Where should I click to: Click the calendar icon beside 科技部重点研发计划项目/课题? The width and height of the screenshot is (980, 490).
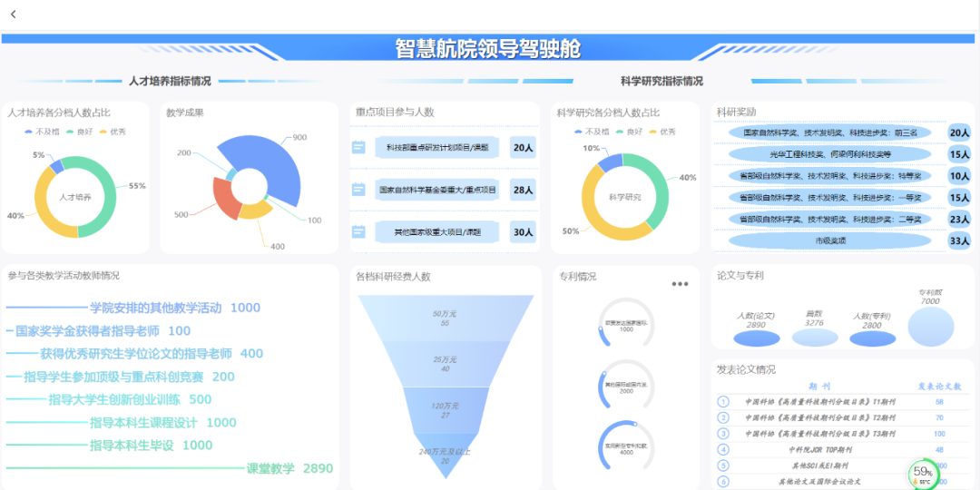click(358, 148)
